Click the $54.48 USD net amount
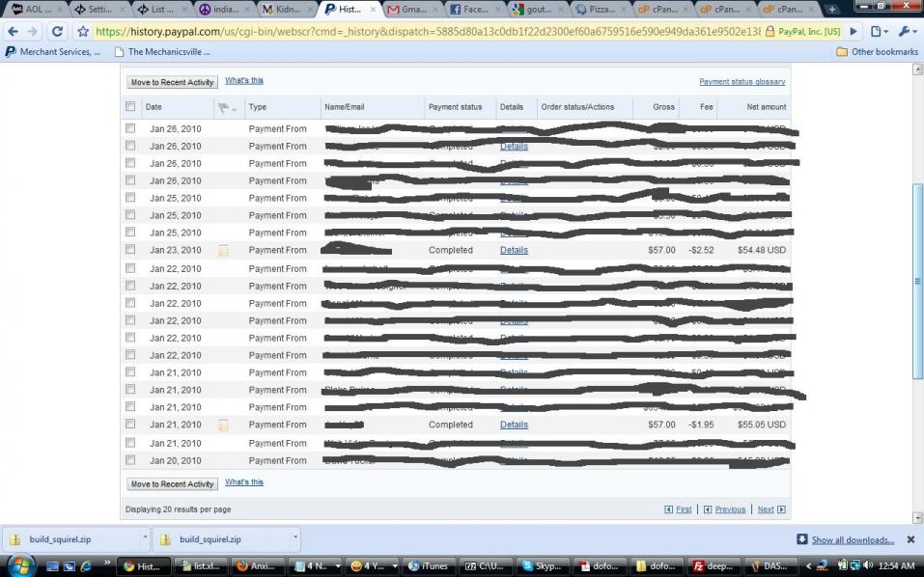The width and height of the screenshot is (924, 577). [762, 250]
